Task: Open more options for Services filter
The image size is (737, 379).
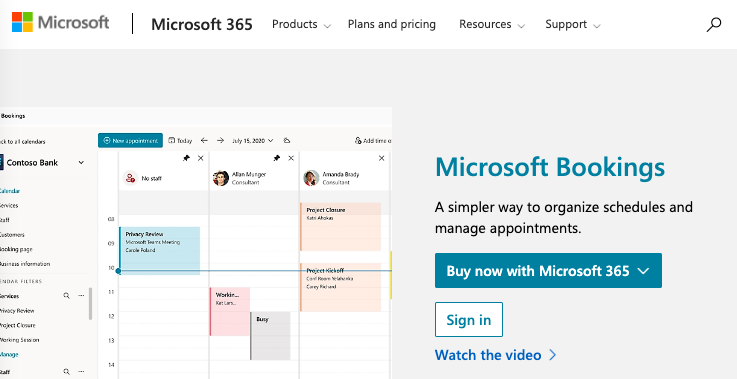Action: [x=81, y=296]
